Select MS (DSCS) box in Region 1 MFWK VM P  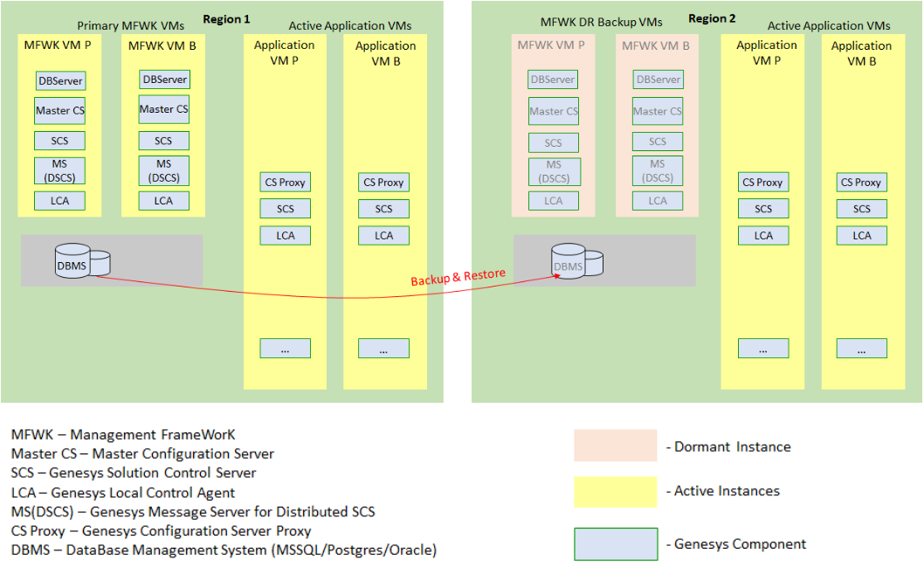pos(60,170)
